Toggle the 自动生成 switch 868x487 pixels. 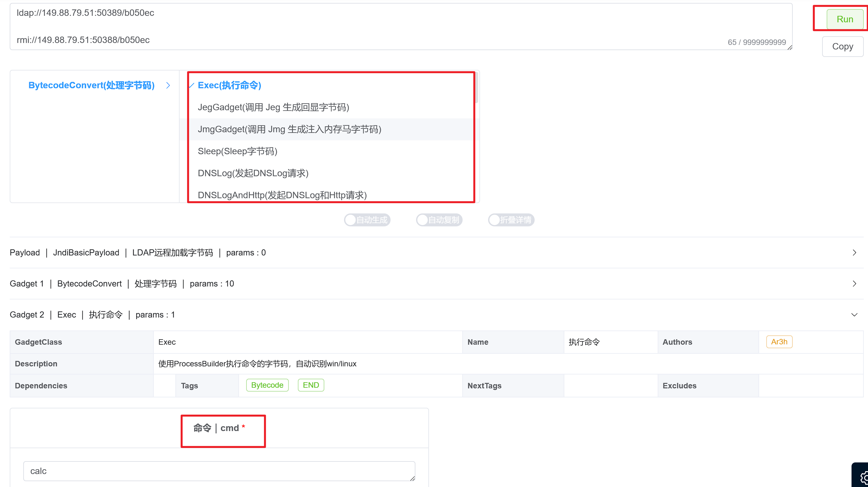367,220
